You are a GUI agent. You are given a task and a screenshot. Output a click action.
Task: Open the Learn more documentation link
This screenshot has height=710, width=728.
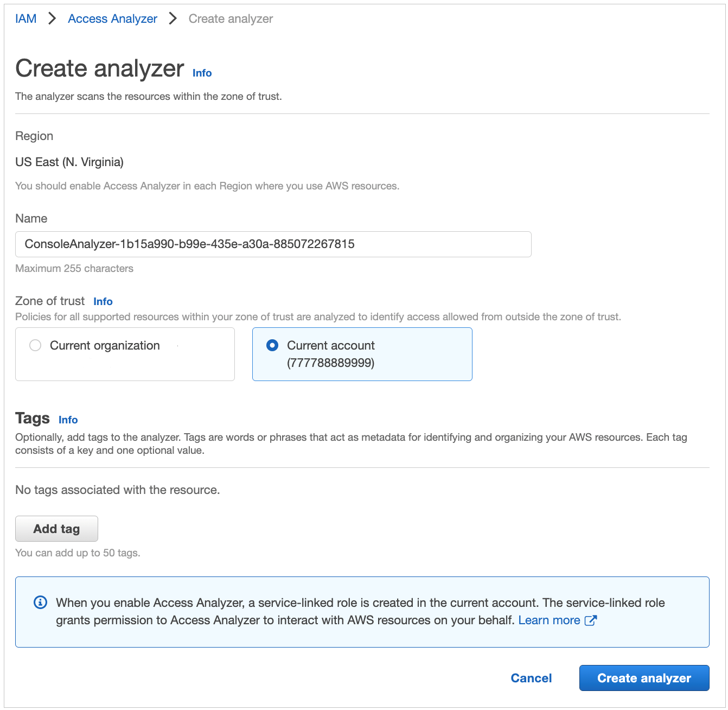pyautogui.click(x=549, y=620)
